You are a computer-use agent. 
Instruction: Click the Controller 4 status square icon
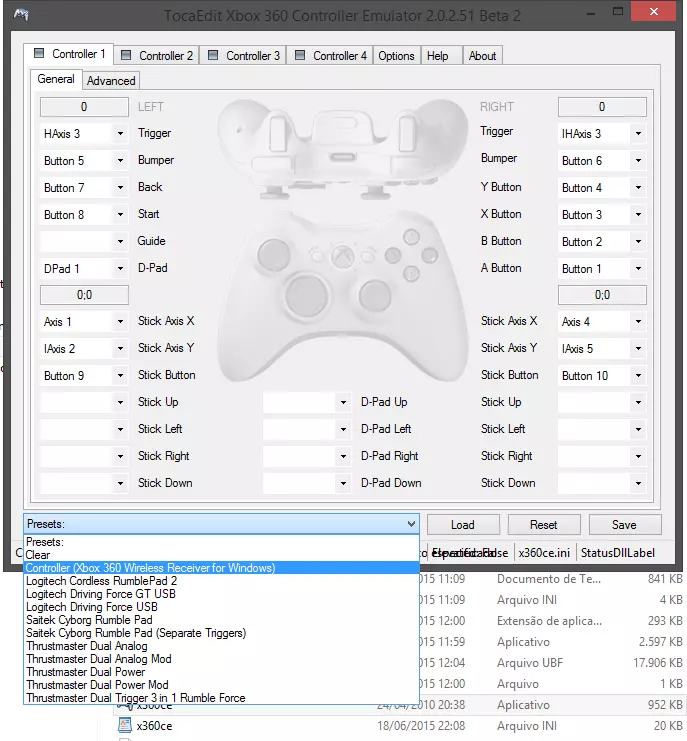click(300, 55)
